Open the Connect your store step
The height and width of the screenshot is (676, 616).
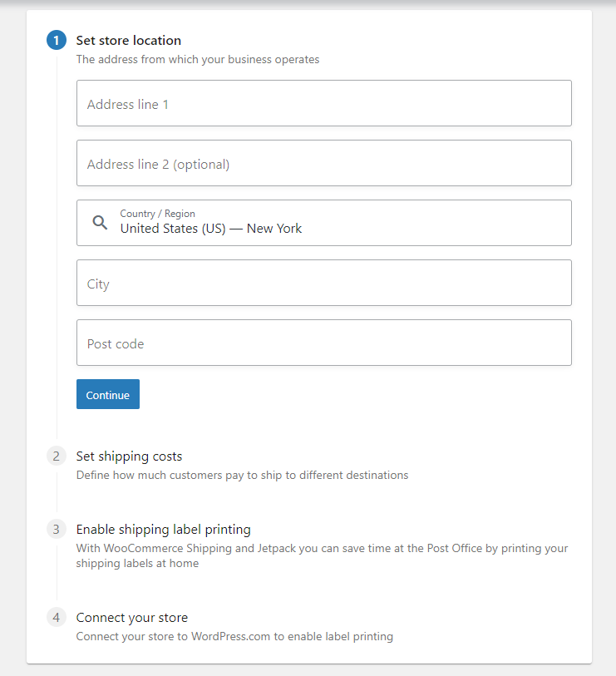[131, 617]
